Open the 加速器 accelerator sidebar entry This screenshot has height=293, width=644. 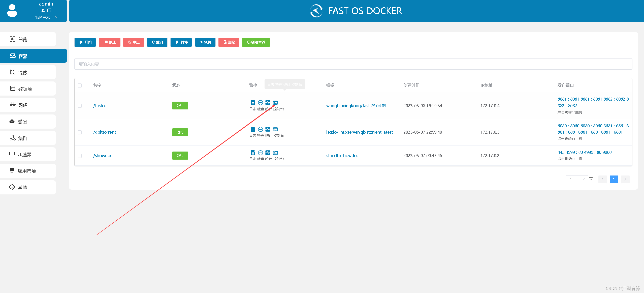click(28, 154)
